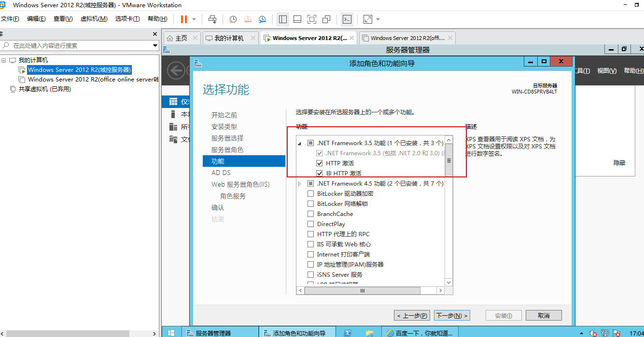Click the 取消 button in wizard
Viewport: 644px width, 337px height.
pos(544,316)
